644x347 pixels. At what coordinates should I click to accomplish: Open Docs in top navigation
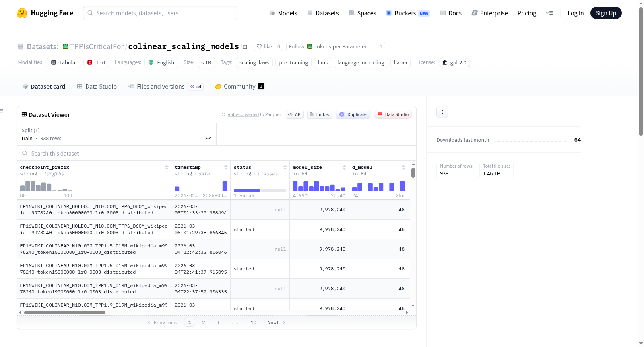[451, 13]
